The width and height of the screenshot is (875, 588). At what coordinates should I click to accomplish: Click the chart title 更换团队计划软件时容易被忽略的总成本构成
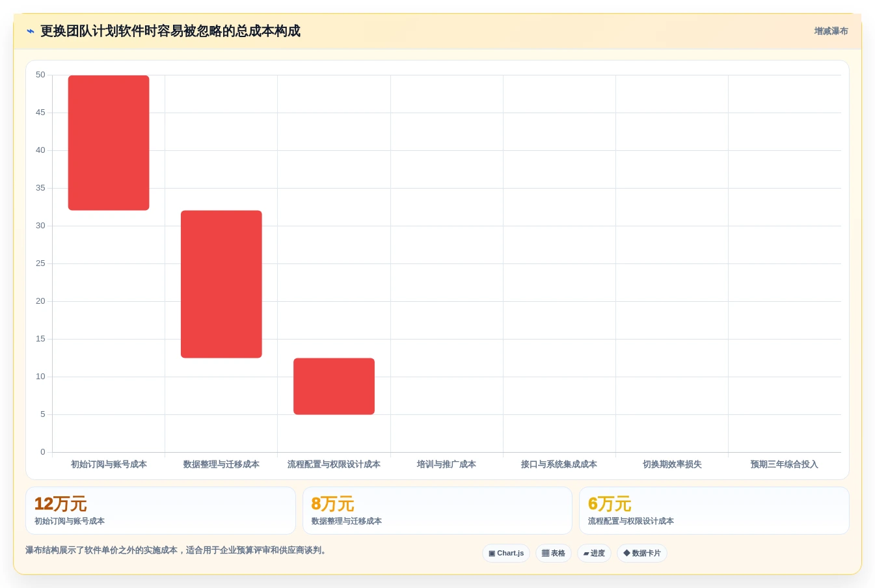pos(170,31)
